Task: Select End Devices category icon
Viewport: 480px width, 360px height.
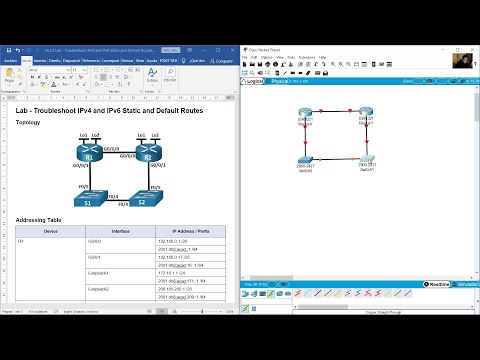Action: (x=254, y=294)
